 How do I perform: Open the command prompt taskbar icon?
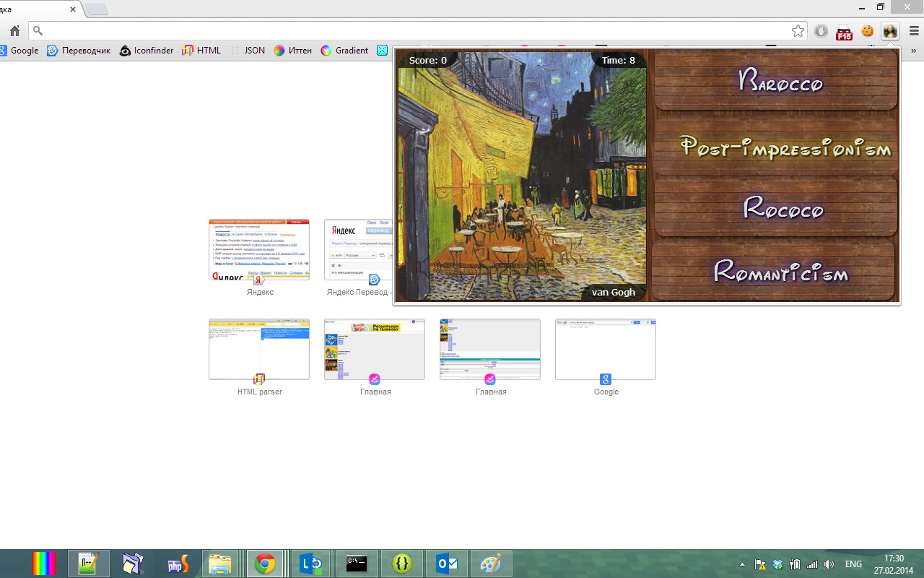tap(357, 564)
